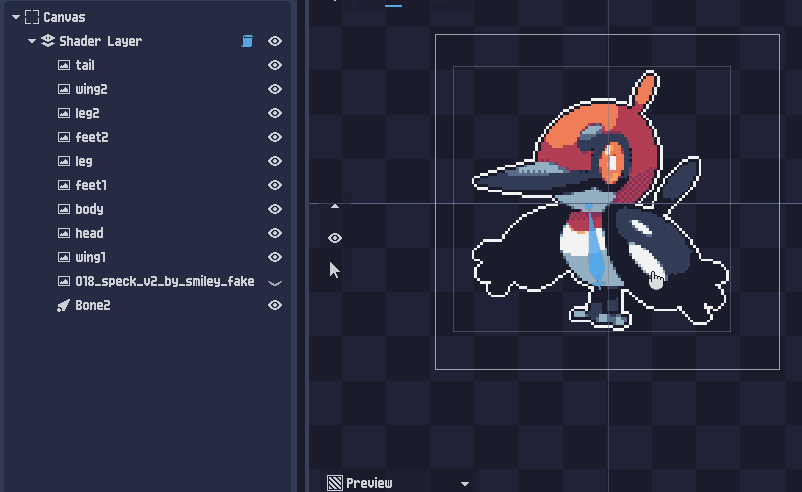Hide the body layer
Screen dimensions: 802x492
(275, 209)
